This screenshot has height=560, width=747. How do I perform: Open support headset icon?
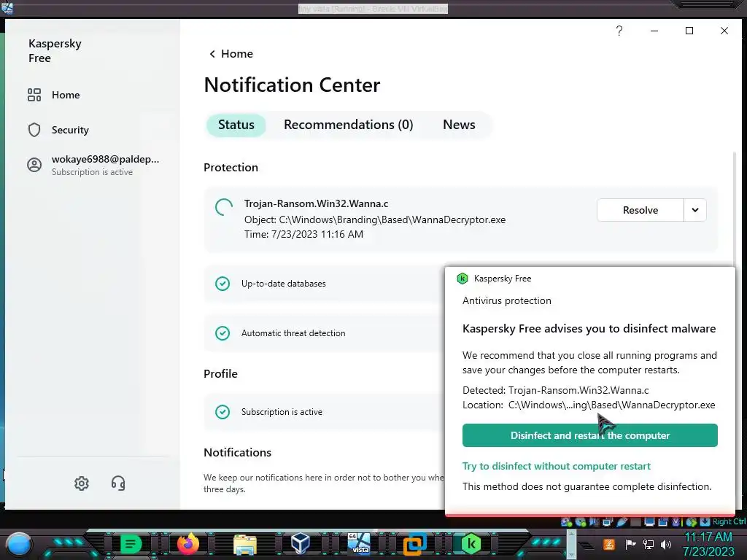pos(118,483)
